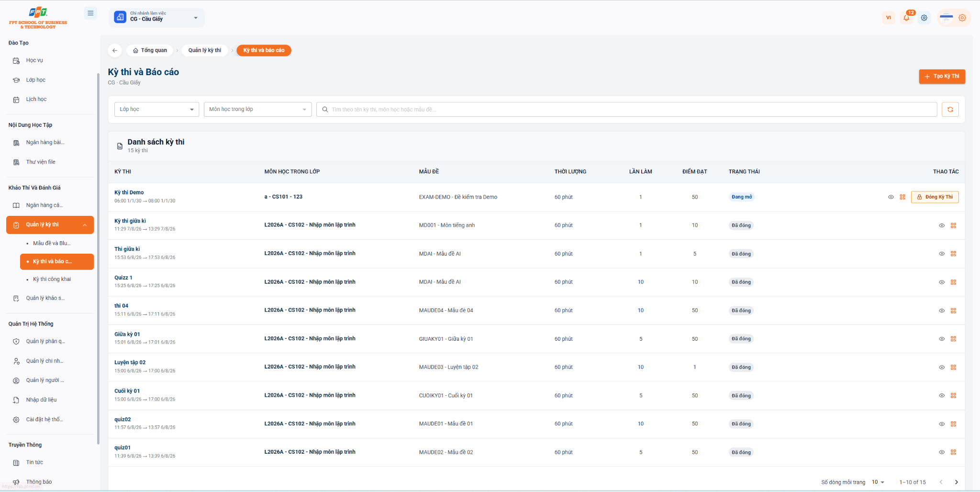Open grid icon for quiz01 row
980x492 pixels.
coord(953,452)
